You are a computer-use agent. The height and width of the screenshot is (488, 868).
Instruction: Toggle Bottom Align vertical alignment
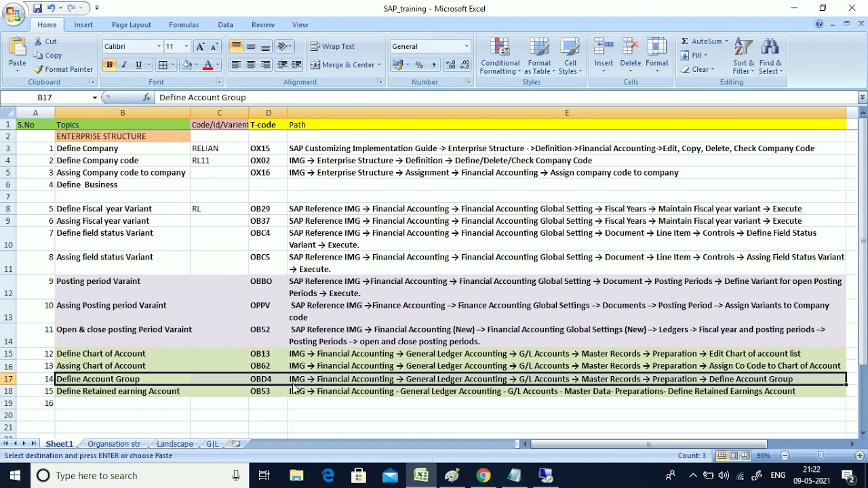click(x=266, y=46)
